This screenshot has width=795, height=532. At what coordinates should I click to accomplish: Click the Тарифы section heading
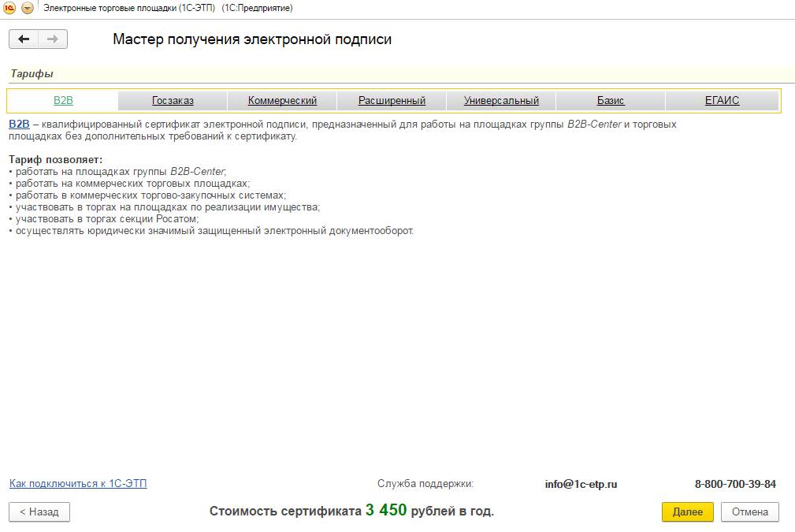[32, 73]
